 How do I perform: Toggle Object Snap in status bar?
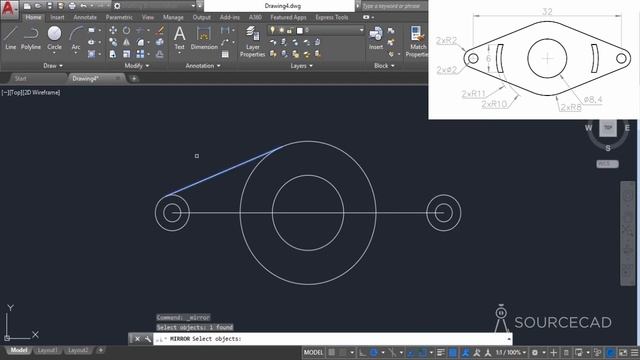pos(422,352)
